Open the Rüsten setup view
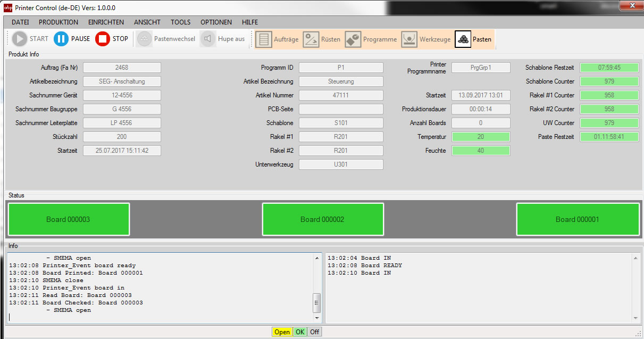The image size is (644, 339). click(322, 39)
